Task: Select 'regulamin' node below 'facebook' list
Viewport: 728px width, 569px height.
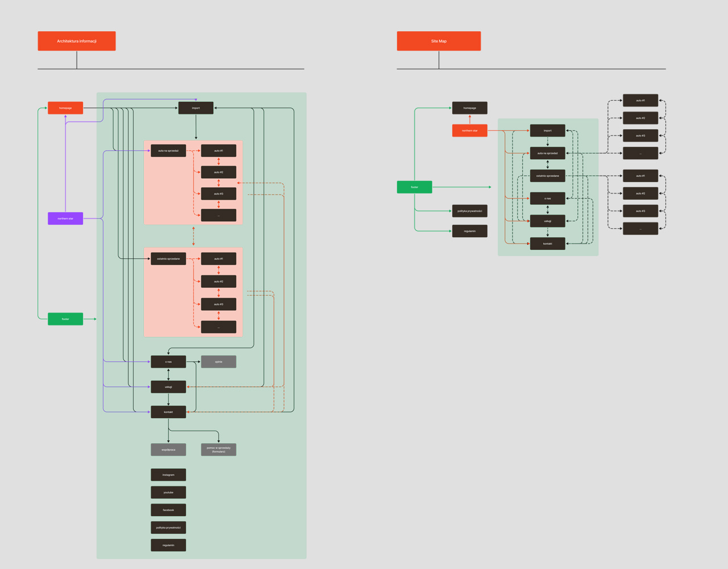Action: (x=168, y=545)
